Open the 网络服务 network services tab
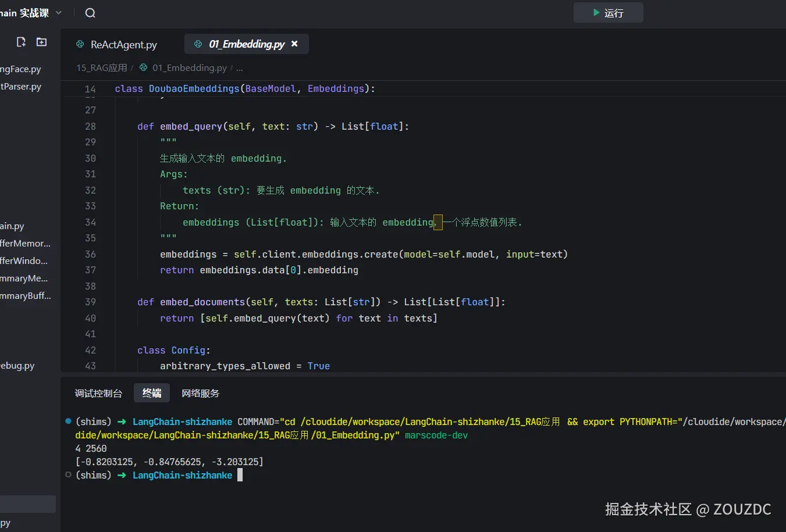This screenshot has width=786, height=532. coord(200,393)
